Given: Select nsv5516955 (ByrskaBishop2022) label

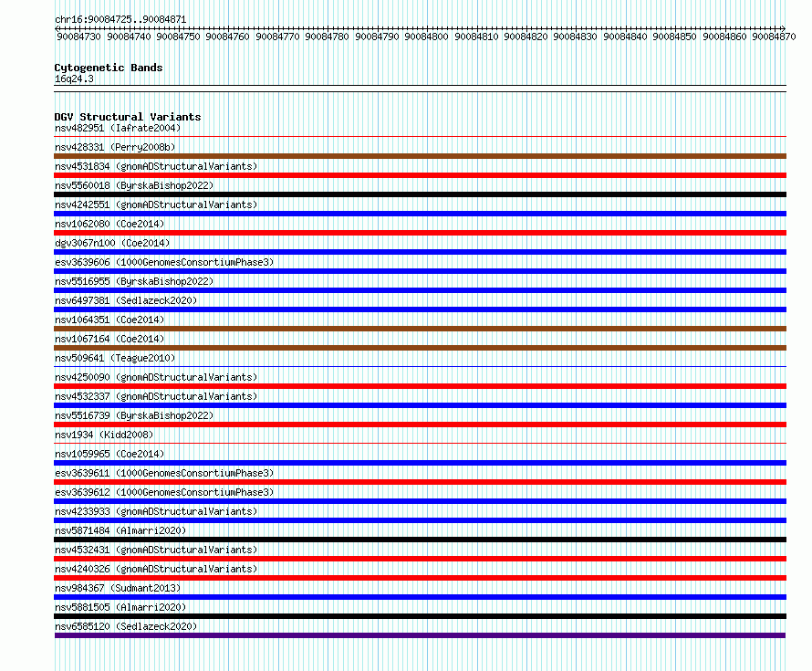Looking at the screenshot, I should pyautogui.click(x=134, y=281).
